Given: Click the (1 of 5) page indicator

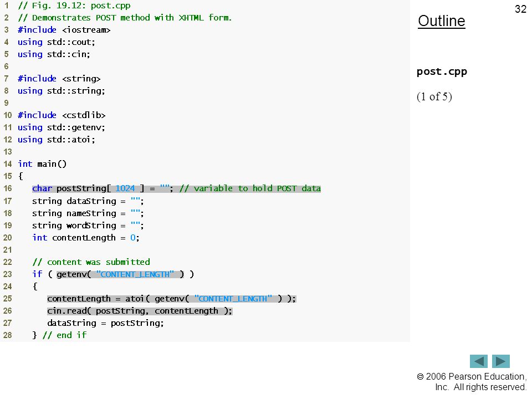Looking at the screenshot, I should click(434, 96).
